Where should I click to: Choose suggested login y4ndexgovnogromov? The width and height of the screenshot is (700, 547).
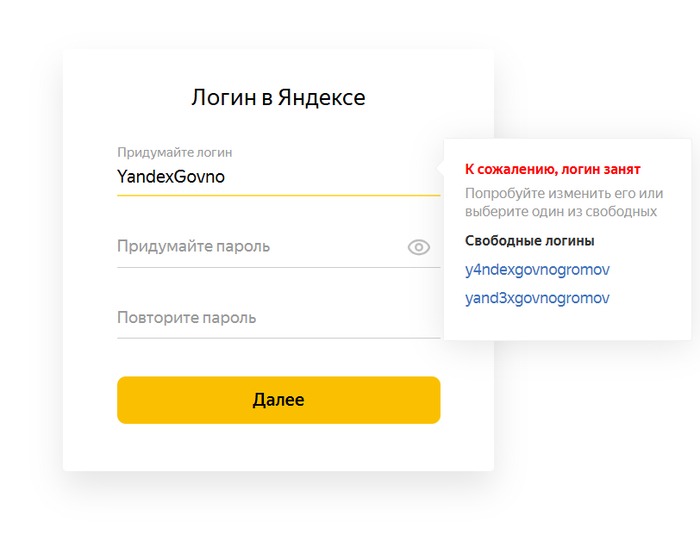(x=537, y=269)
